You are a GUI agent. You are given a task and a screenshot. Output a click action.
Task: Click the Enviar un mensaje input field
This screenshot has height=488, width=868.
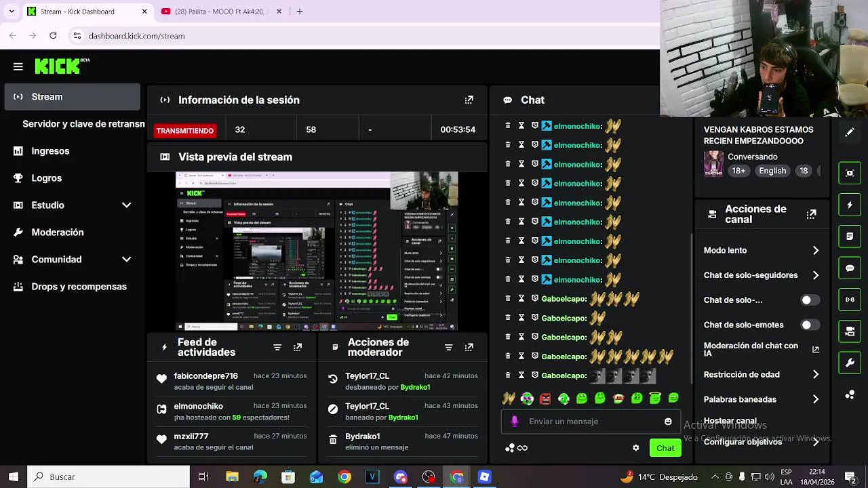point(590,422)
